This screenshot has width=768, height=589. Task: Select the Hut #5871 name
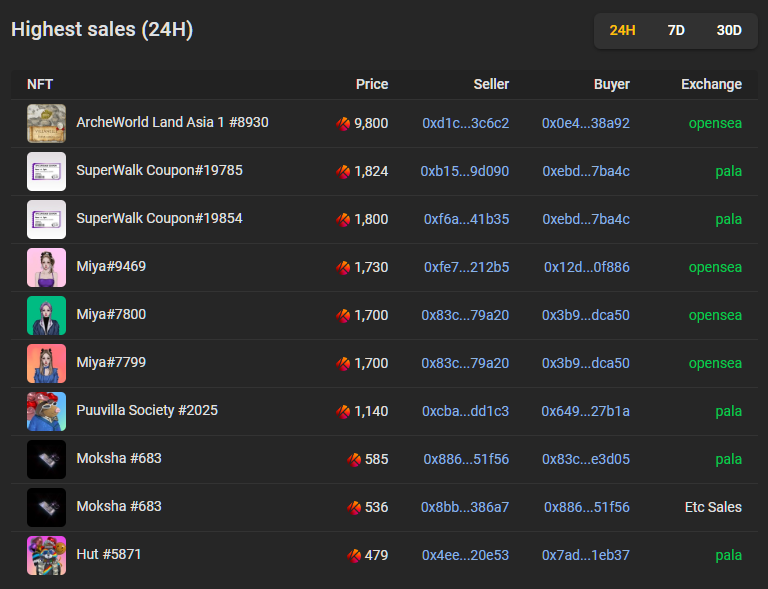pos(109,554)
